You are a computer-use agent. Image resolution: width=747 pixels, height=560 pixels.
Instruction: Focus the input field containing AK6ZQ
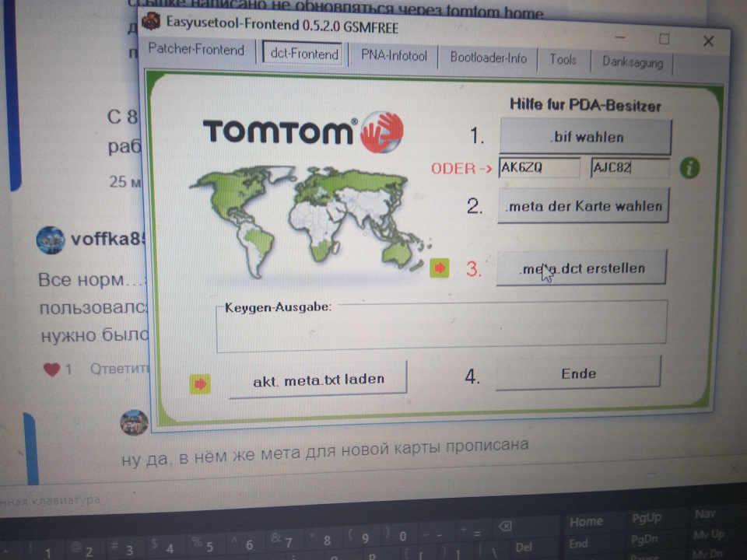539,167
